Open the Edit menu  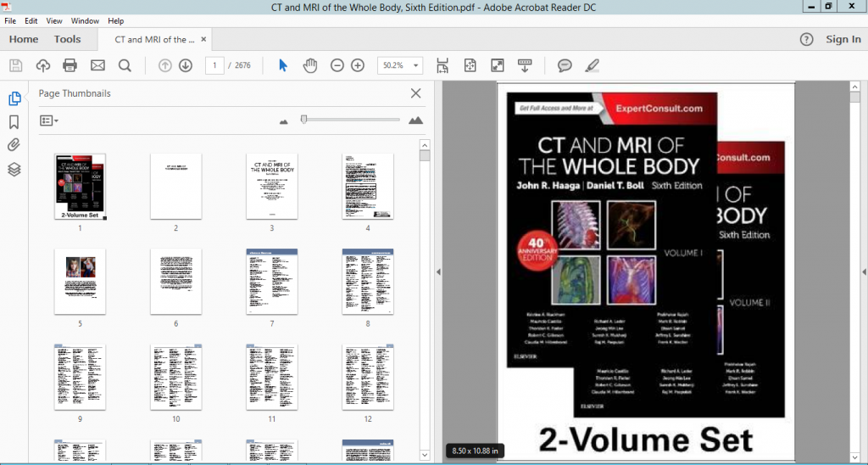[31, 21]
